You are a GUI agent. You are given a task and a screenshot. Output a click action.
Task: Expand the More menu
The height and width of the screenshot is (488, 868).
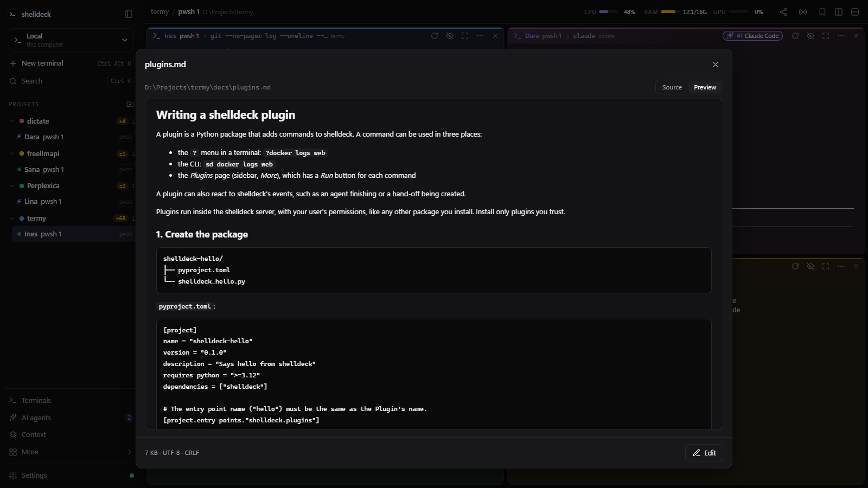point(71,452)
